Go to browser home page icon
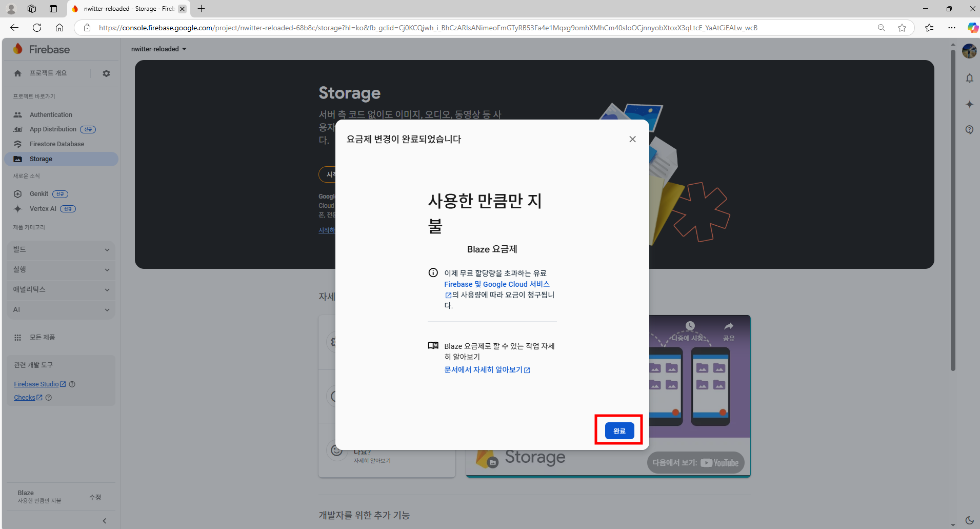The image size is (980, 529). point(59,28)
